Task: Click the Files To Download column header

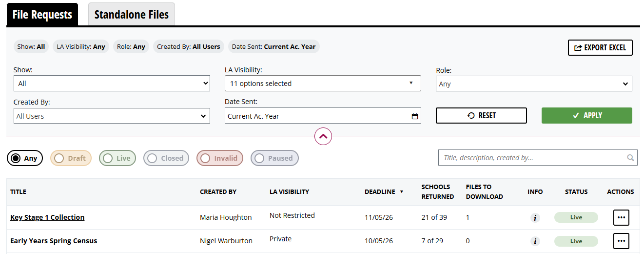Action: [484, 192]
